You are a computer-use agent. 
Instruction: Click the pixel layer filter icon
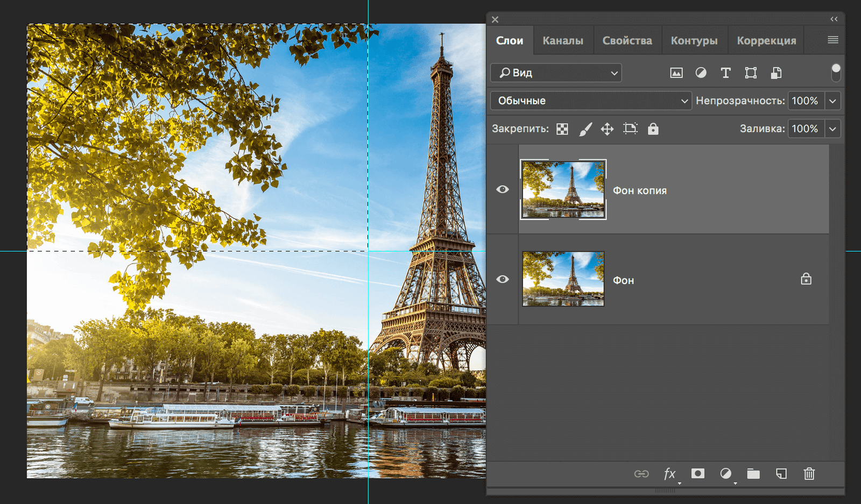[x=676, y=73]
